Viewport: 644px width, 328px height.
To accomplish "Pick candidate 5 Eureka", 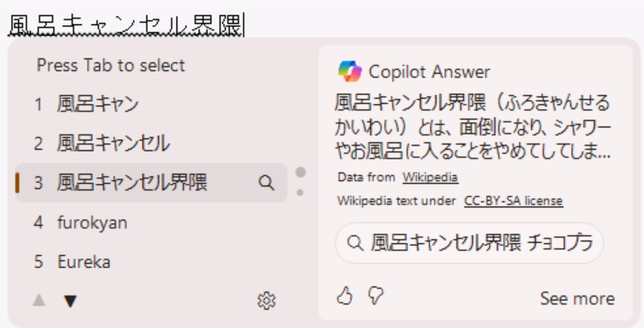I will (x=84, y=262).
